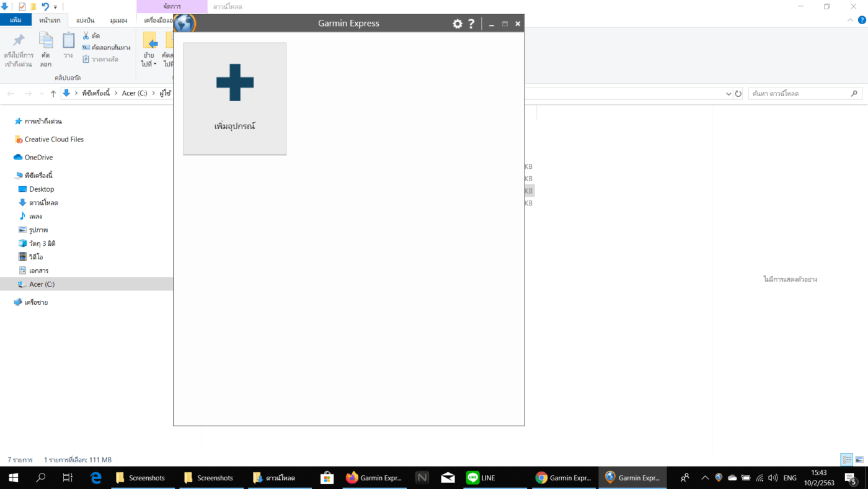868x489 pixels.
Task: Switch to Chrome Garmin Express window
Action: [x=564, y=478]
